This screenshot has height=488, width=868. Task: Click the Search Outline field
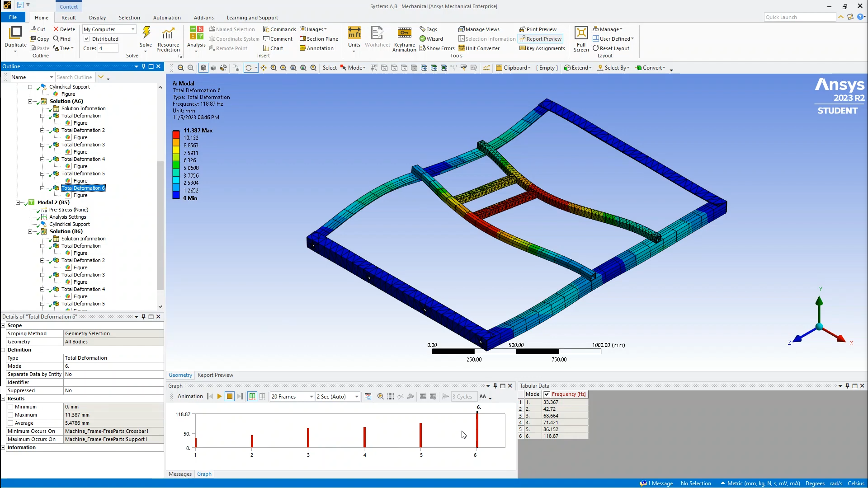pyautogui.click(x=75, y=77)
